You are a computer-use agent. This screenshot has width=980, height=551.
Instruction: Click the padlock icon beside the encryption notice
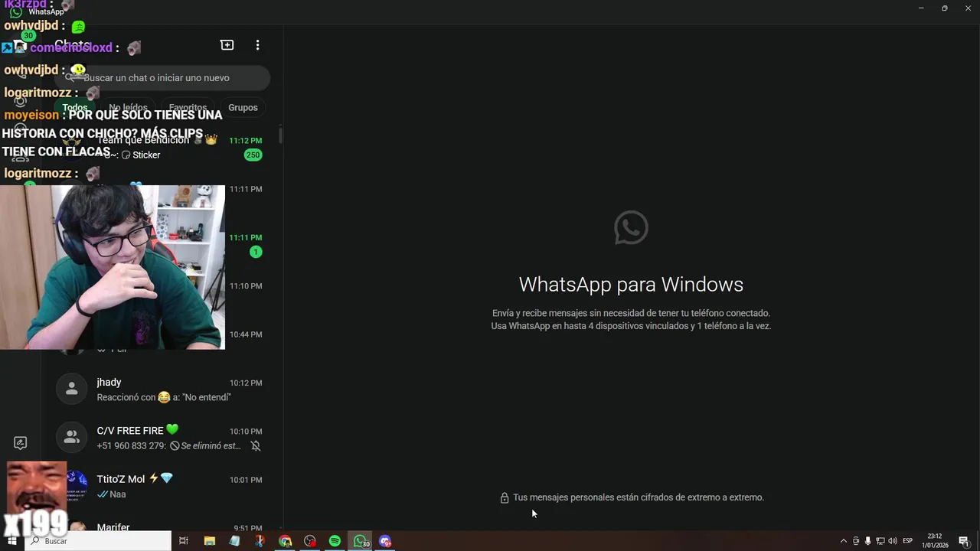click(x=504, y=497)
